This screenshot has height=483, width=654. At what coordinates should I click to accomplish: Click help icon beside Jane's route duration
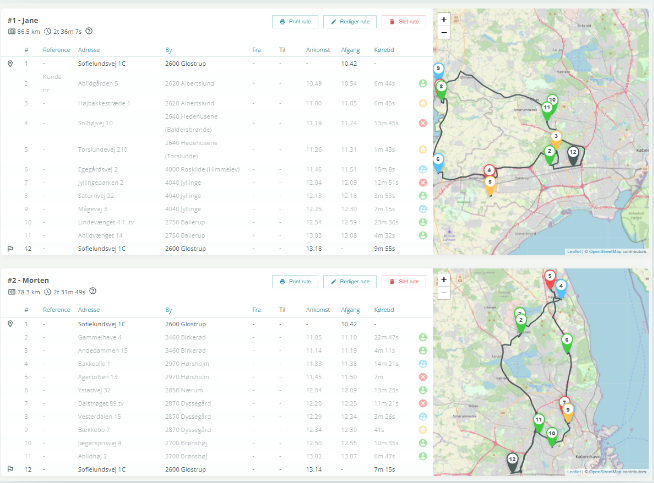tap(92, 32)
